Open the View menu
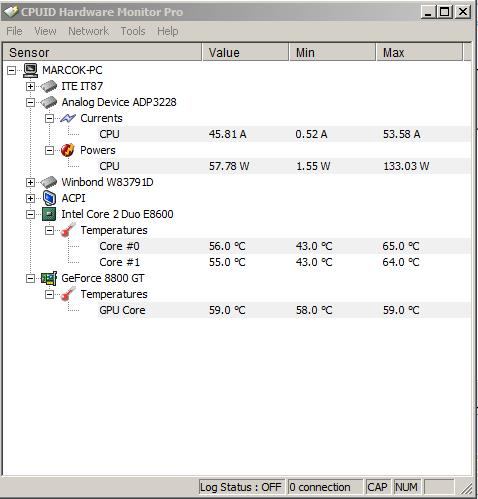This screenshot has width=478, height=499. point(45,31)
